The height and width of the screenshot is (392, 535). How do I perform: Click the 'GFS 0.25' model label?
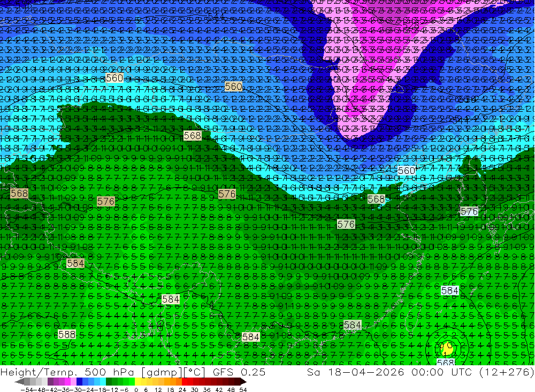[239, 372]
